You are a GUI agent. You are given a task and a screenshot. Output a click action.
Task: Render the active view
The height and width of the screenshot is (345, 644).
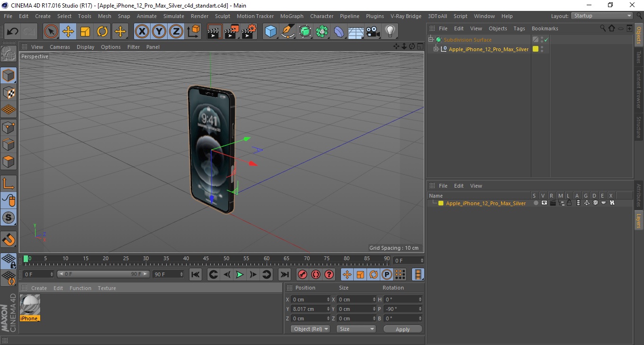[x=215, y=32]
